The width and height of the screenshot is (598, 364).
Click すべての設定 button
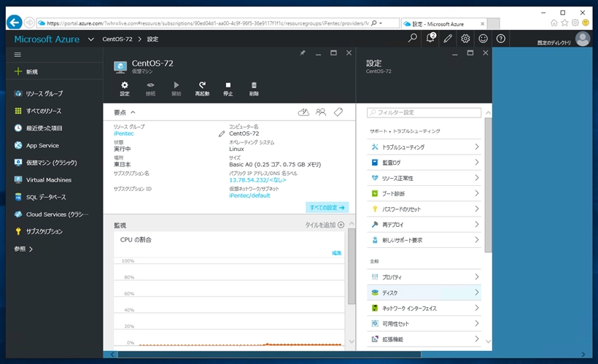(x=327, y=208)
